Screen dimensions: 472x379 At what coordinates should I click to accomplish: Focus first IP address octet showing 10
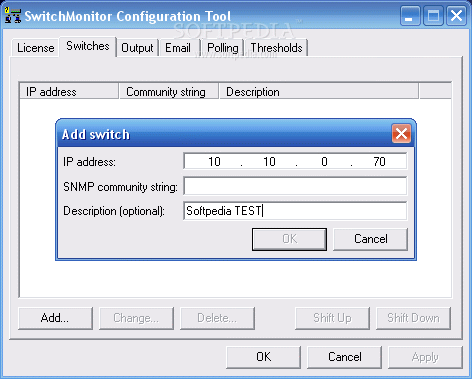(214, 162)
